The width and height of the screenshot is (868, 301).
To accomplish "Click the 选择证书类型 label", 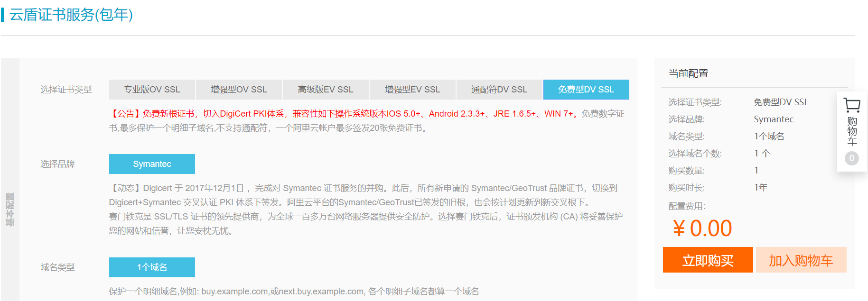I will click(66, 90).
